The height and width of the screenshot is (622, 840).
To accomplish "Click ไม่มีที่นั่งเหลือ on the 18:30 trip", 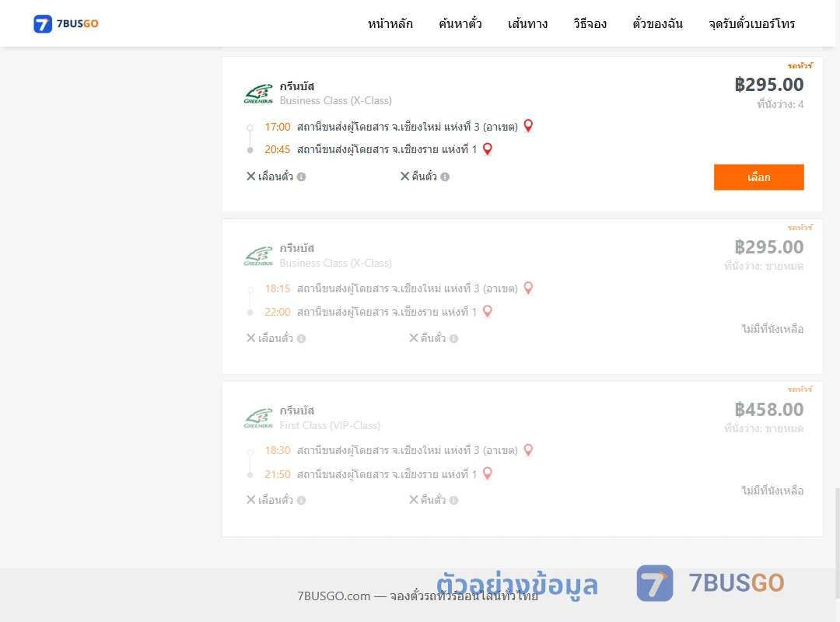I will [x=772, y=490].
